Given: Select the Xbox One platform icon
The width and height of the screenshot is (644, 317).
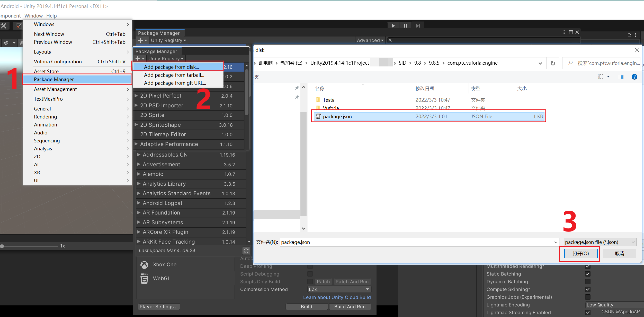Looking at the screenshot, I should 144,265.
